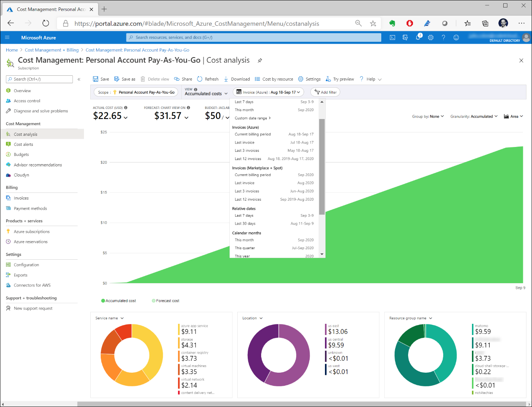Screen dimensions: 532x407
Task: Click the Scope Personal Account Pay-As-You-Go pill
Action: point(136,92)
